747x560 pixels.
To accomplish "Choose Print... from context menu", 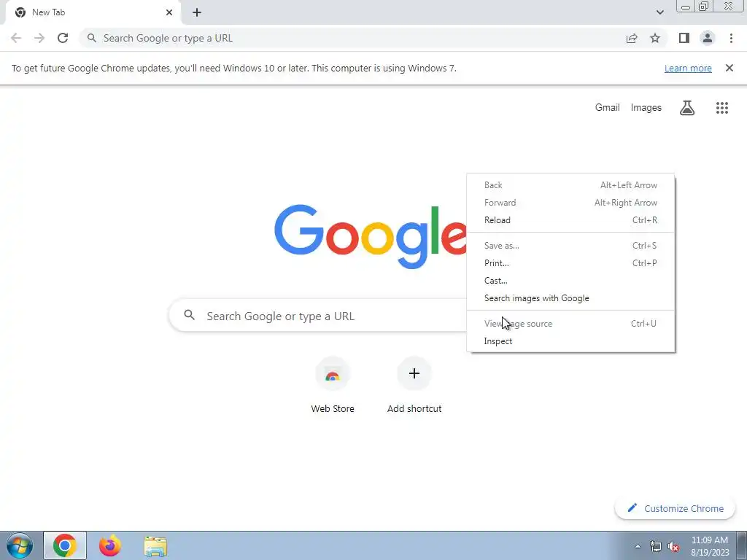I will point(570,262).
